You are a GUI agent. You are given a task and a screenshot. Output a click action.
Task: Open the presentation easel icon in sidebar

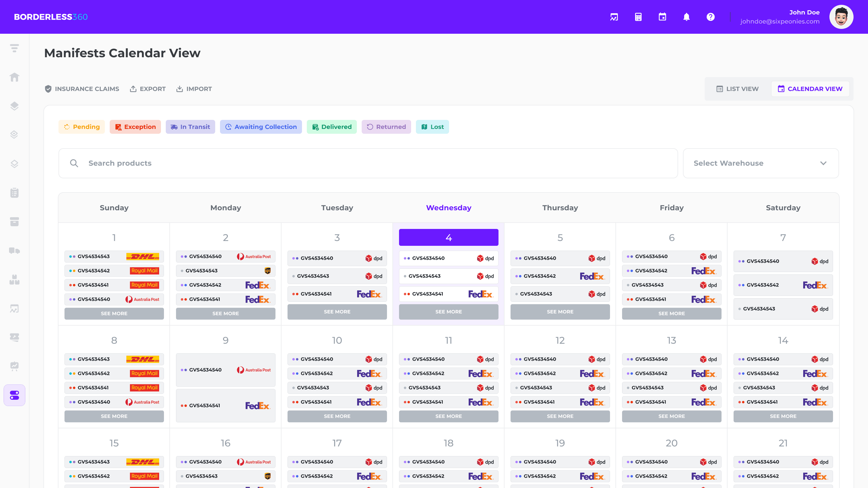[14, 366]
